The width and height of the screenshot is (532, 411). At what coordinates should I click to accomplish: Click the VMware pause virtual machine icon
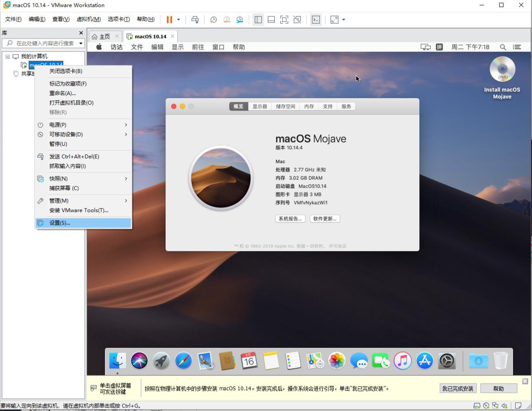(169, 20)
